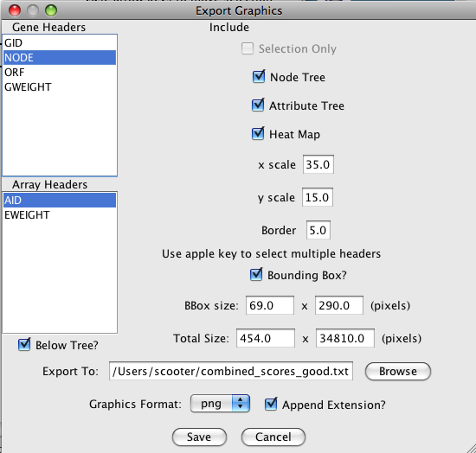
Task: Click the x scale input field
Action: pyautogui.click(x=318, y=164)
